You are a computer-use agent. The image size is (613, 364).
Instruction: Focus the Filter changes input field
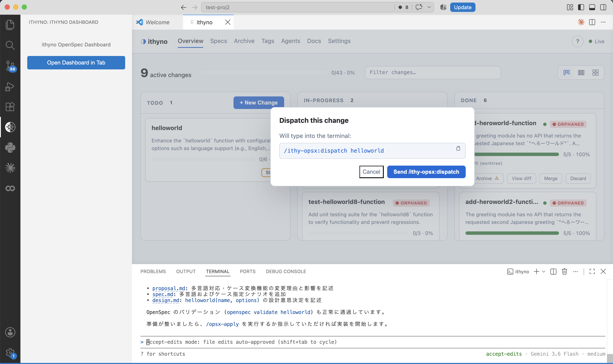(433, 73)
